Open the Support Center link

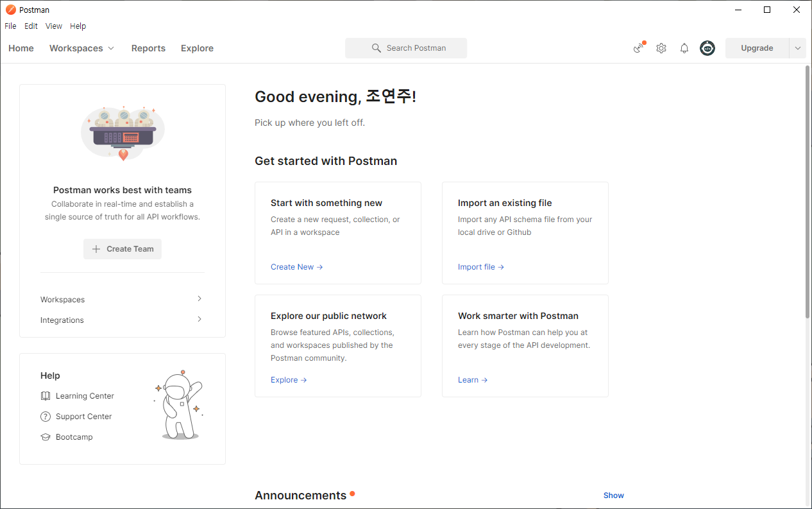pos(83,417)
